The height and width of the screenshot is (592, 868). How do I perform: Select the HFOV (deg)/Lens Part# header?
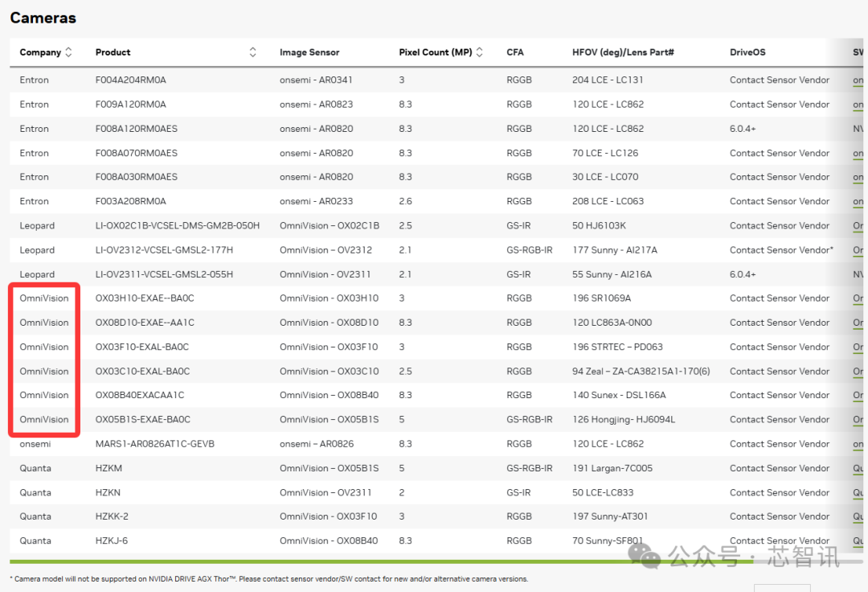tap(623, 52)
